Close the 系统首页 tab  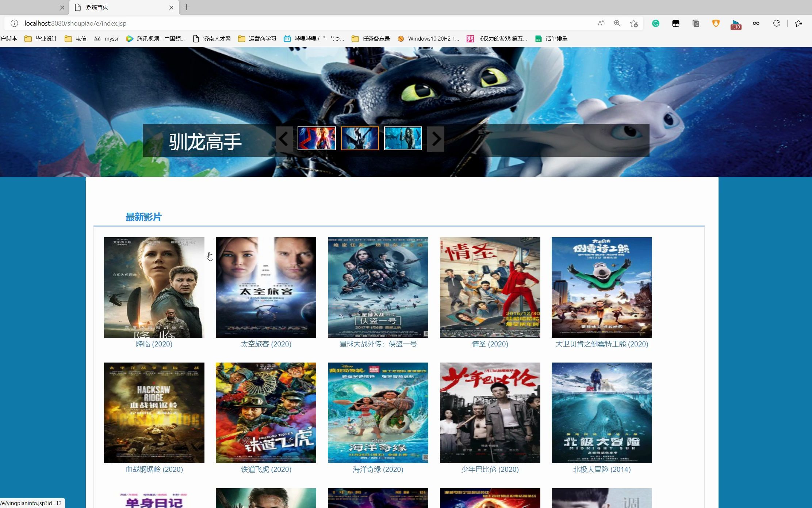(171, 7)
